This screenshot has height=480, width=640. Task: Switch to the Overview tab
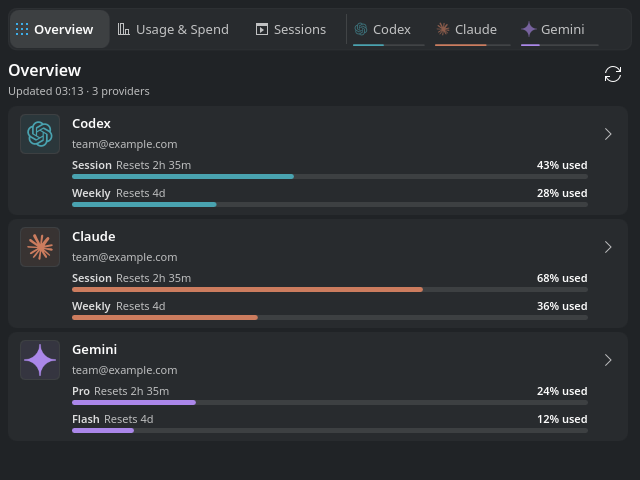point(60,29)
